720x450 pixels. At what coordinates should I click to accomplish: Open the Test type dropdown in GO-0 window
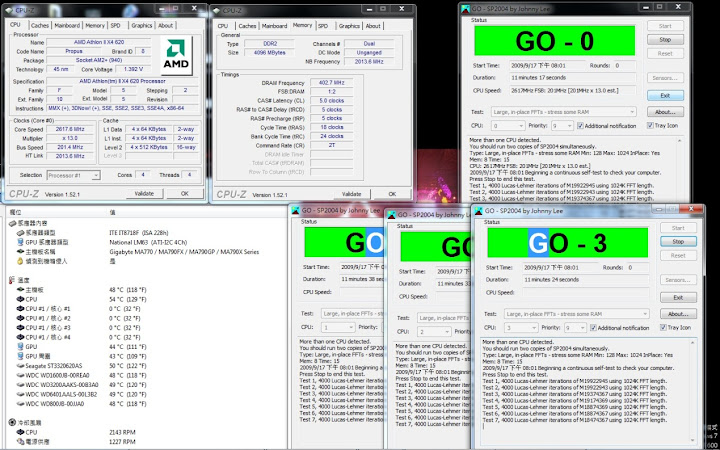[564, 112]
